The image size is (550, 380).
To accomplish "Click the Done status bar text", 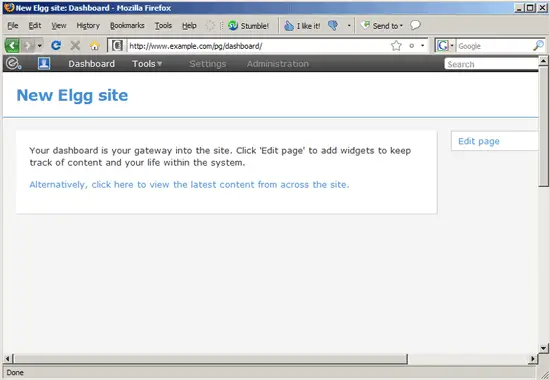I will [x=15, y=373].
